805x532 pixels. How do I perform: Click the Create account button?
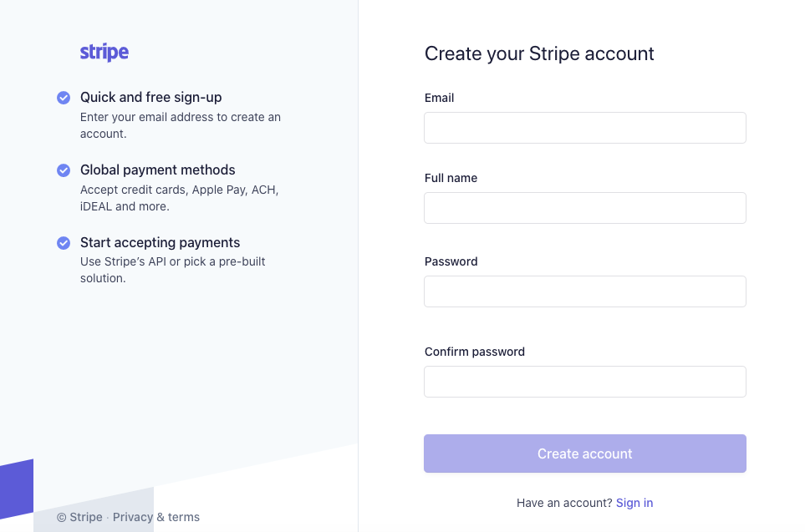585,453
